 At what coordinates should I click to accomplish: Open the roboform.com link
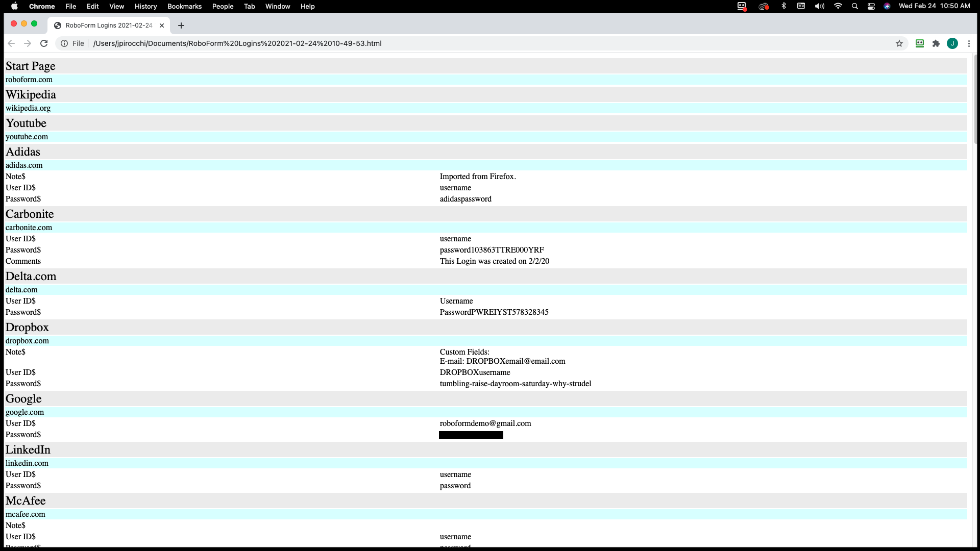pyautogui.click(x=29, y=79)
